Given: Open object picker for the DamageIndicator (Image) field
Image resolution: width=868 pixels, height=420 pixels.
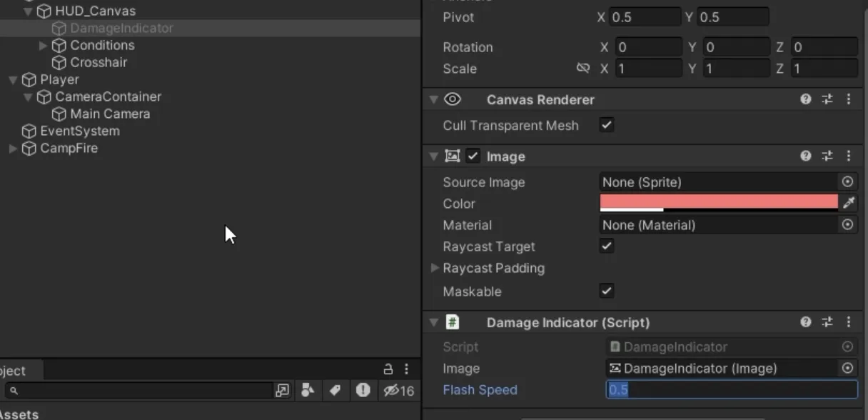Looking at the screenshot, I should (847, 369).
